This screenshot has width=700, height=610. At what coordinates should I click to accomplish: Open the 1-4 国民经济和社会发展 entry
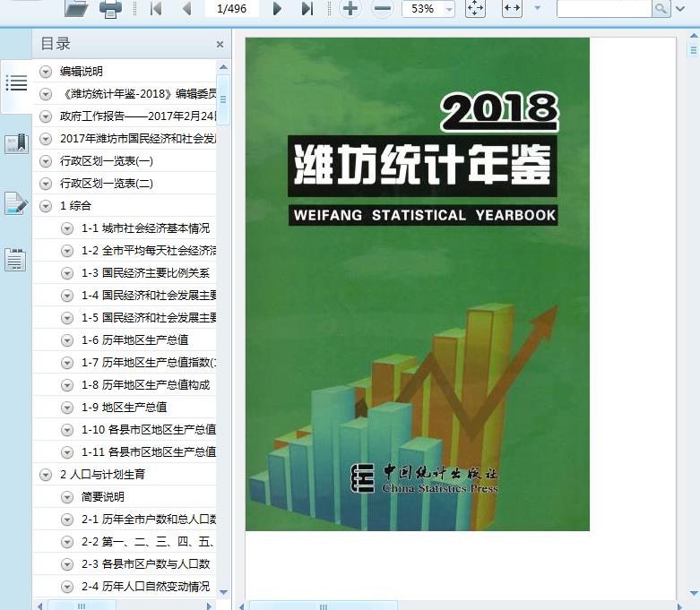click(149, 296)
